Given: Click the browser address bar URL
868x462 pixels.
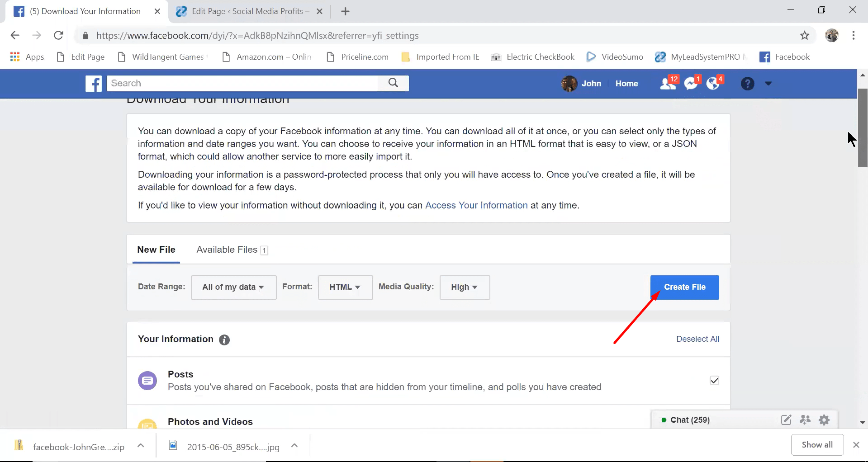Looking at the screenshot, I should [257, 36].
